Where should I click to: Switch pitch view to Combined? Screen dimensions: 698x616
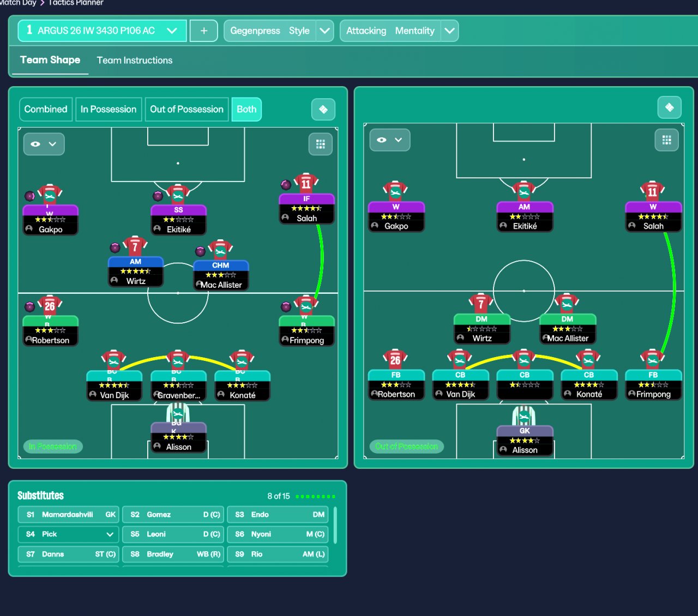point(46,109)
